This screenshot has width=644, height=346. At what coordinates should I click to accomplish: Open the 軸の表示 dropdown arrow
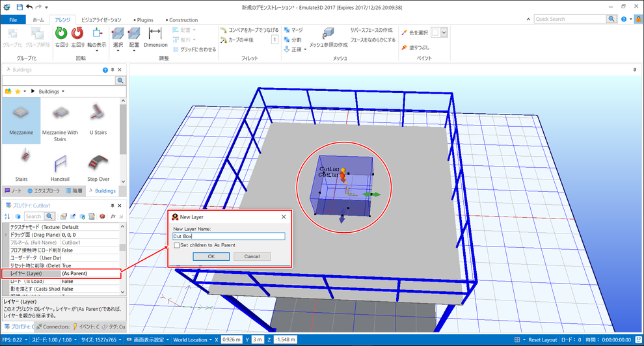[97, 51]
